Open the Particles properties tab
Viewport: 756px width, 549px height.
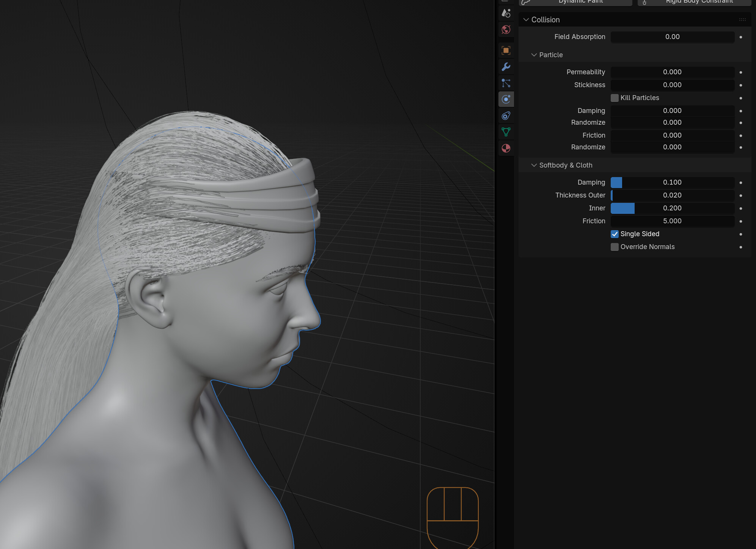[x=506, y=83]
